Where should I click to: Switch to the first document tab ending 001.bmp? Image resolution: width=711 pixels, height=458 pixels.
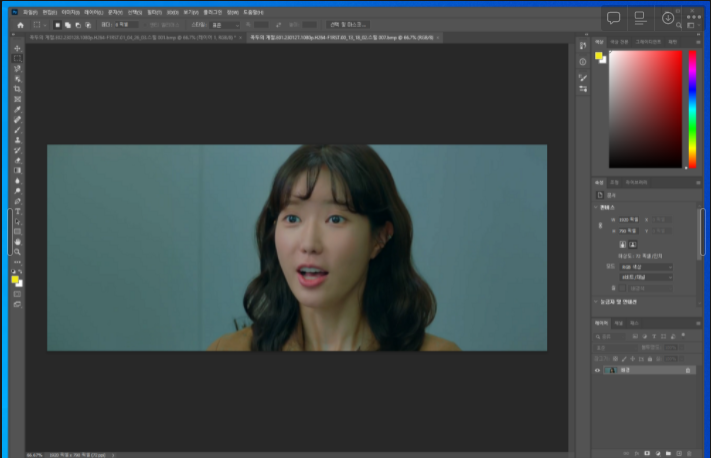[133, 38]
